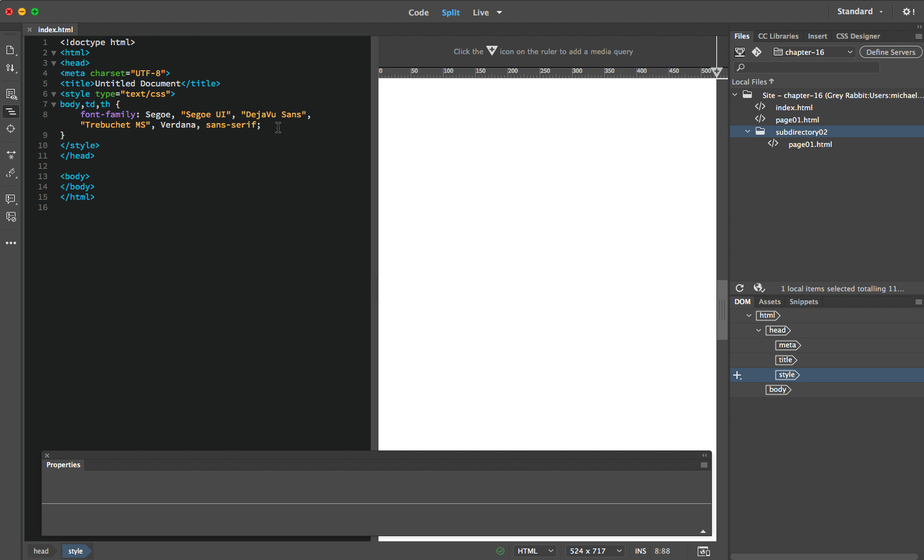Open File Management up-down arrows icon
This screenshot has width=924, height=560.
tap(11, 68)
